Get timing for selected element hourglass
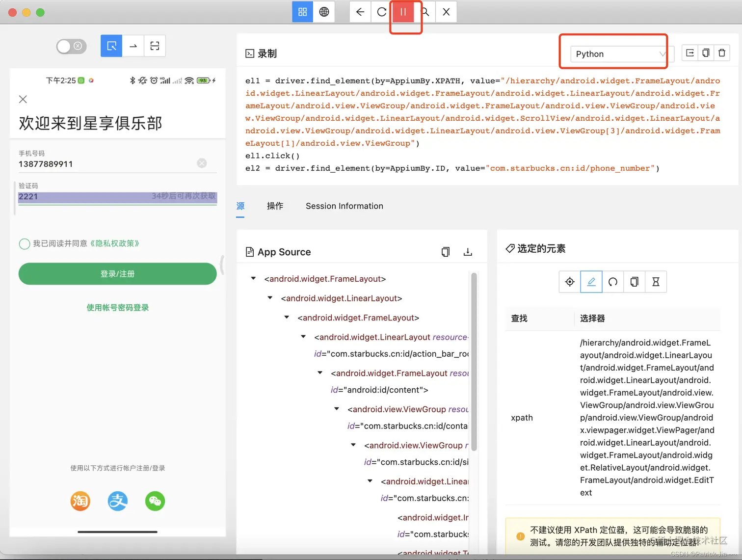The height and width of the screenshot is (560, 742). (x=656, y=282)
